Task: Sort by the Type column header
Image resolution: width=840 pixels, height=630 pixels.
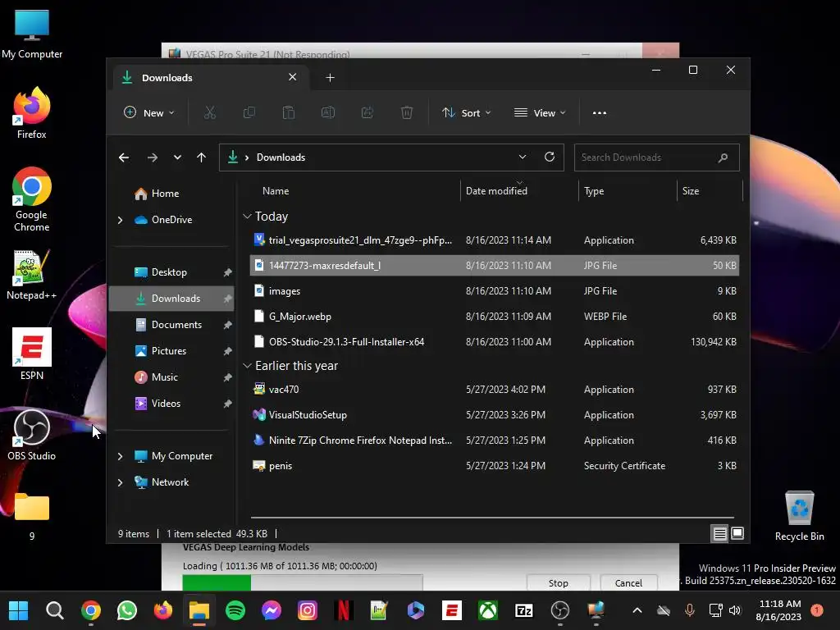Action: 628,191
